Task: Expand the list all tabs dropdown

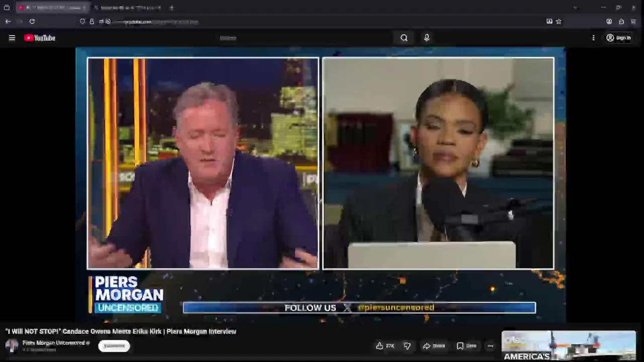Action: 575,8
